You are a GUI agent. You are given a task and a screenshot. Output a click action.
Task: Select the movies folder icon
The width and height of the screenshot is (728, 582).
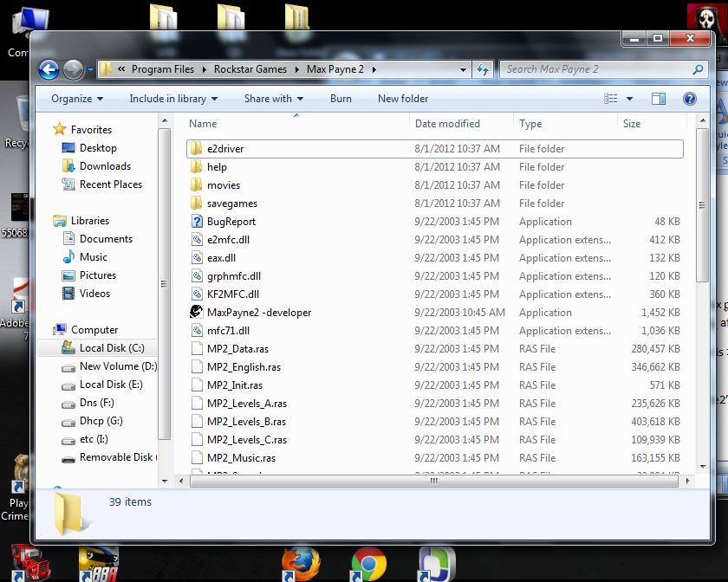[197, 185]
